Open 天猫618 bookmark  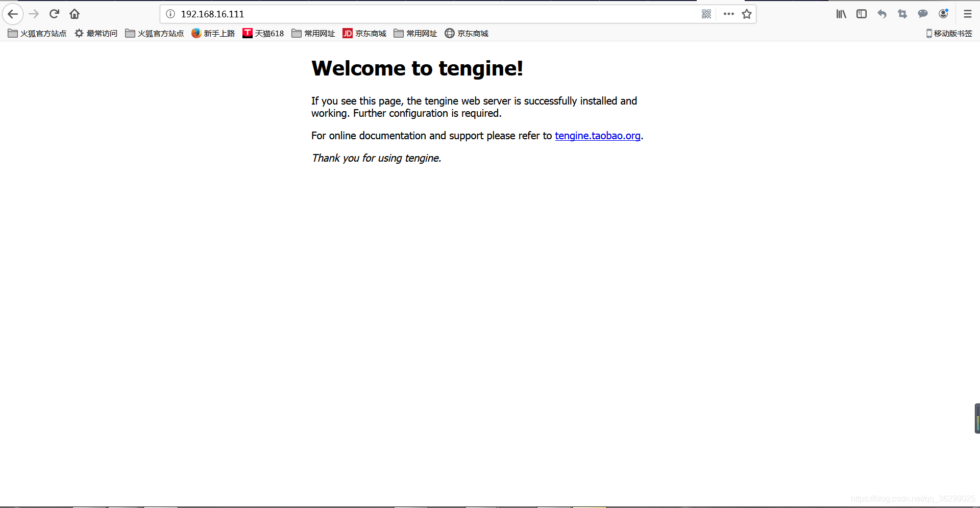coord(263,33)
